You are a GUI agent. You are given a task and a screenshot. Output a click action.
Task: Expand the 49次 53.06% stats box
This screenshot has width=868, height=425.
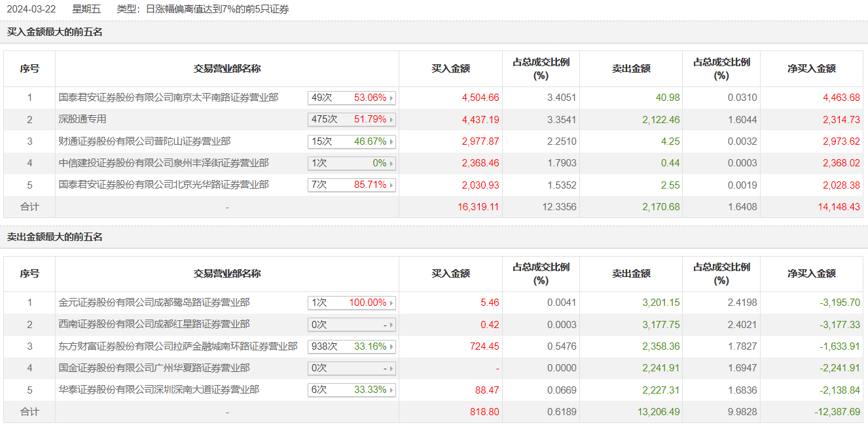pyautogui.click(x=352, y=98)
